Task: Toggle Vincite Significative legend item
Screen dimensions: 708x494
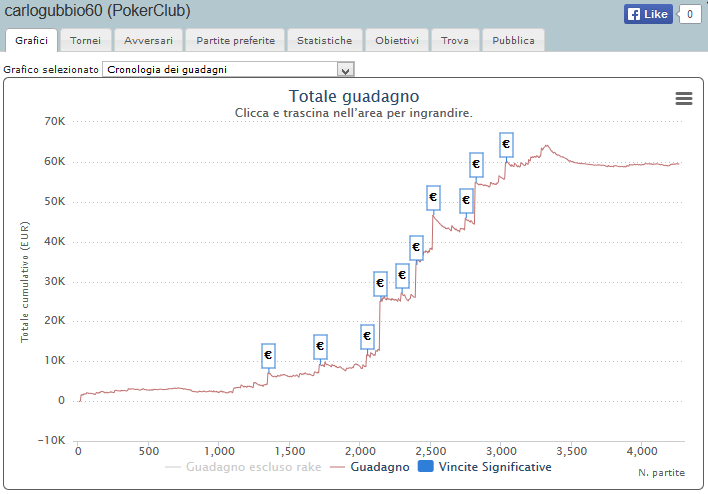Action: 484,467
